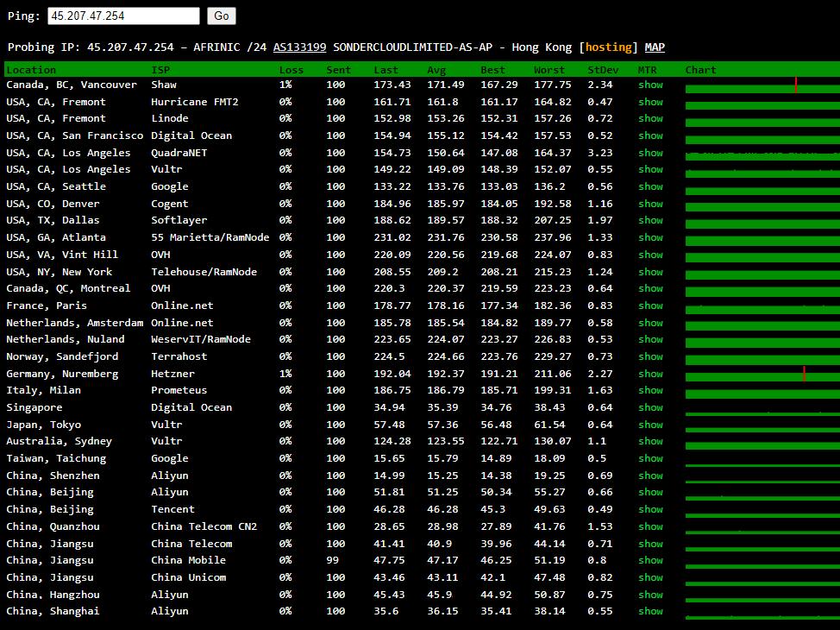Click the Ping IP address input field

[123, 16]
